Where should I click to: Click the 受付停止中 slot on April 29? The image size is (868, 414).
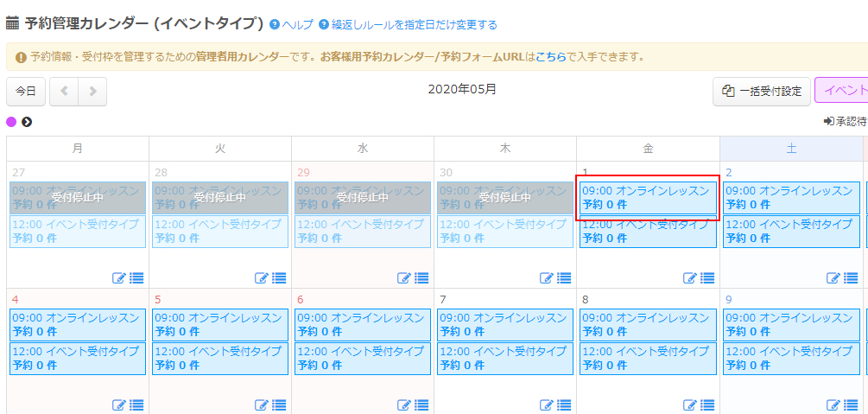coord(363,198)
